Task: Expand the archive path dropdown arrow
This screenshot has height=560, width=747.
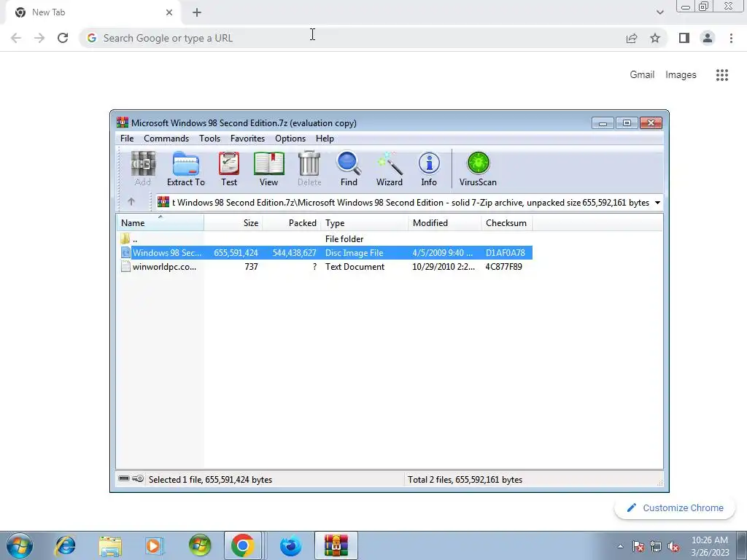Action: (x=657, y=203)
